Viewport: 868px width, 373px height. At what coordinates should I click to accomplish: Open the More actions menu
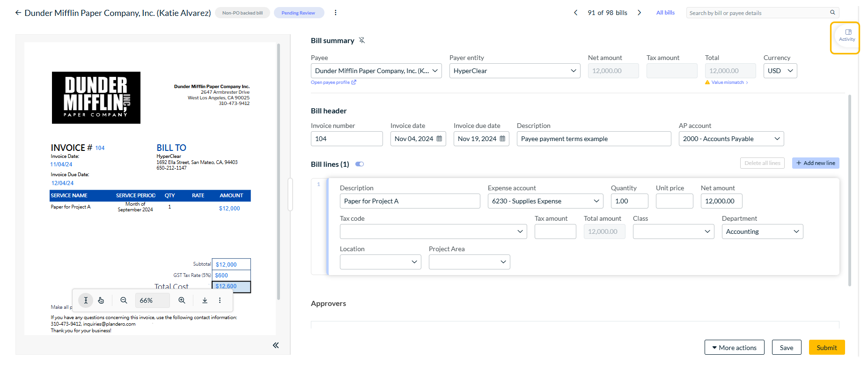[x=734, y=347]
